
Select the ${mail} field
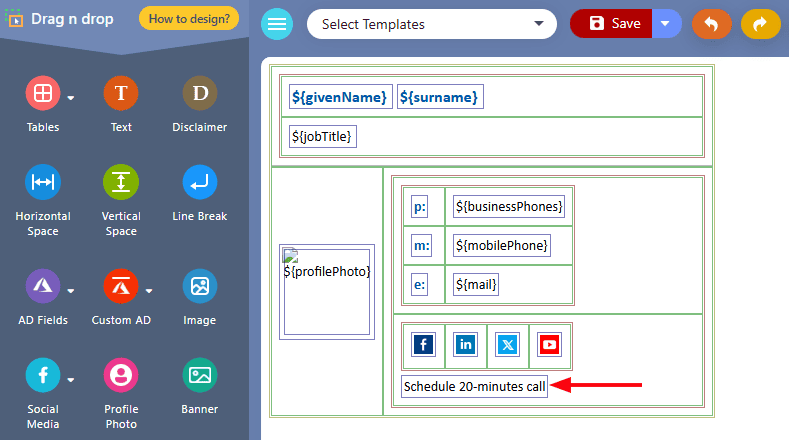click(476, 284)
